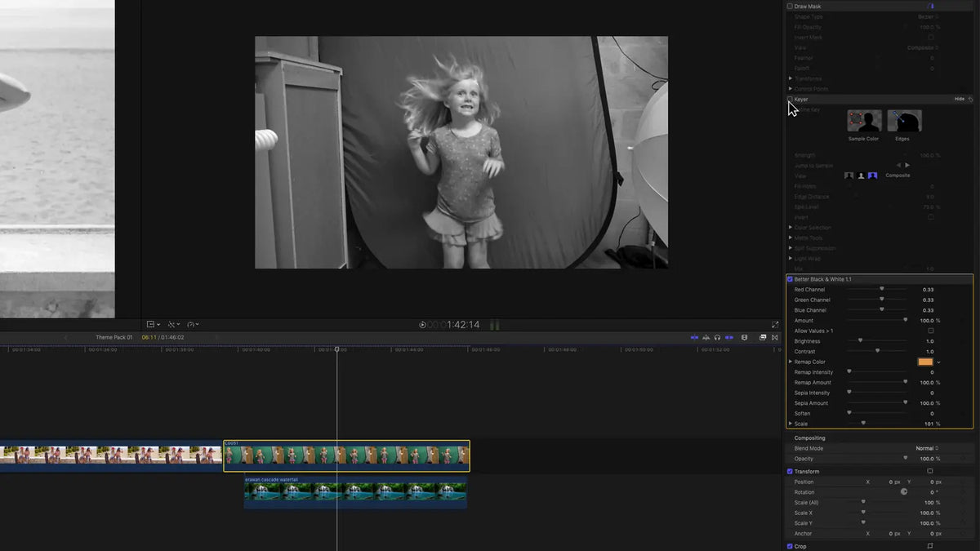980x551 pixels.
Task: Adjust the Blue Channel slider
Action: click(877, 310)
